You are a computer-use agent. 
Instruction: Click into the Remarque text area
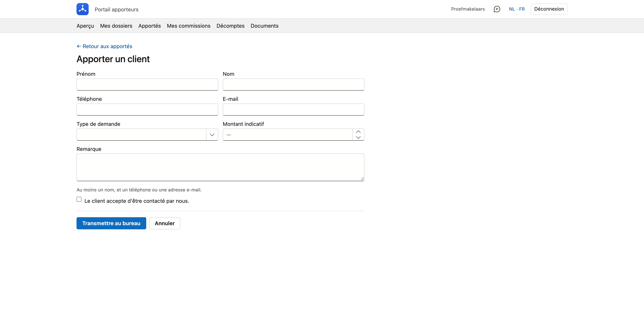(220, 167)
